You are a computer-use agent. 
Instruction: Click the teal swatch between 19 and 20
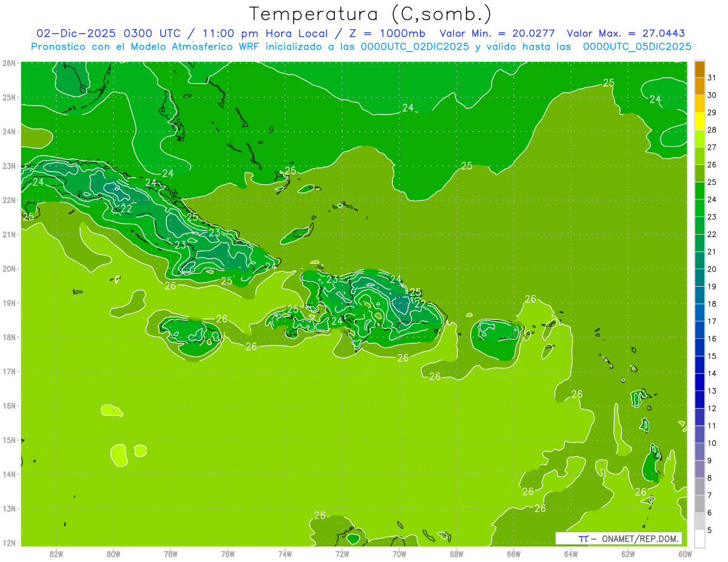700,278
